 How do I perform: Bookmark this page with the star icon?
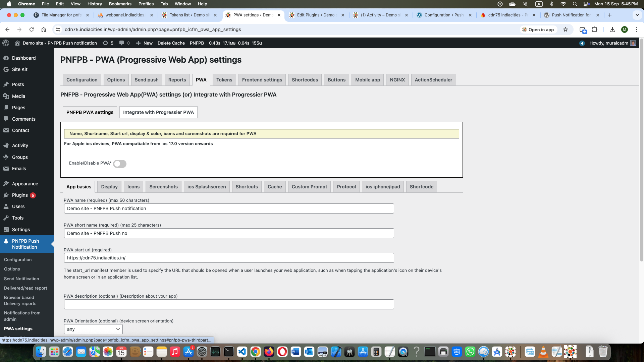[566, 29]
